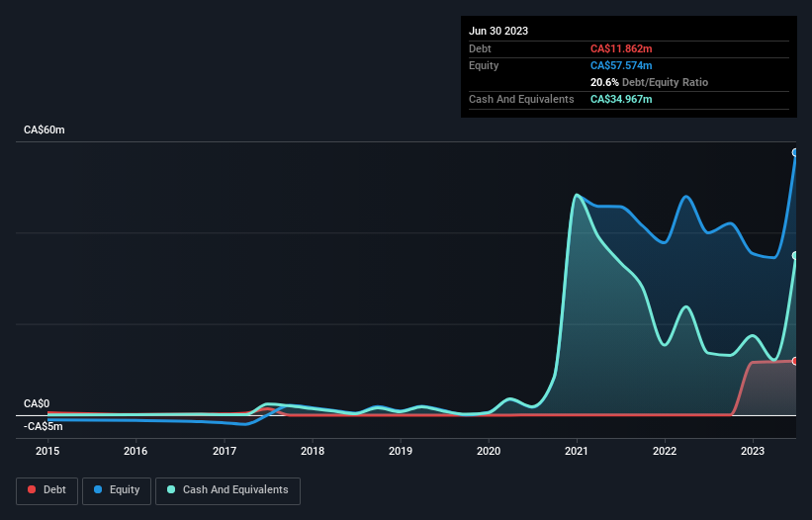Click the 2015 x-axis label
Viewport: 812px width, 520px height.
[x=47, y=451]
